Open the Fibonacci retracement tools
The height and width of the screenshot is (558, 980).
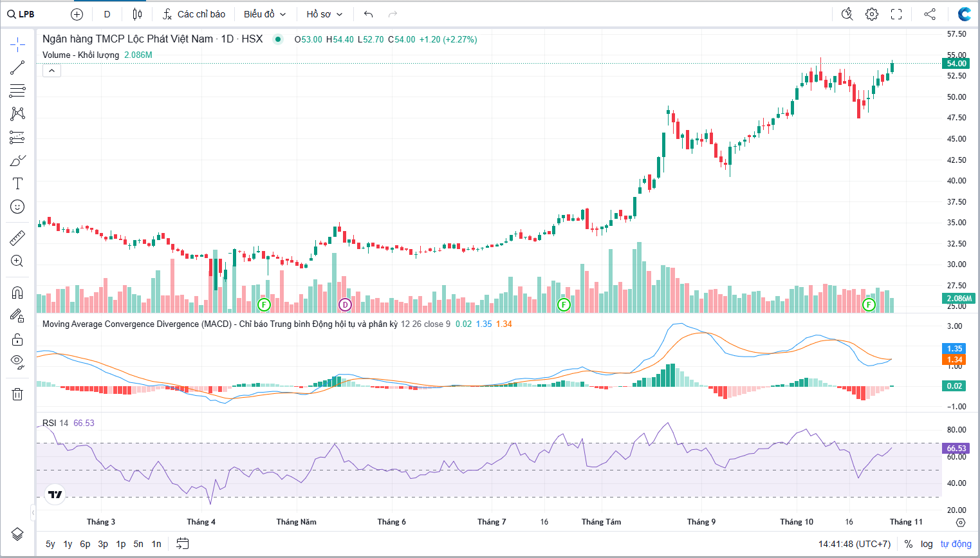(x=17, y=91)
